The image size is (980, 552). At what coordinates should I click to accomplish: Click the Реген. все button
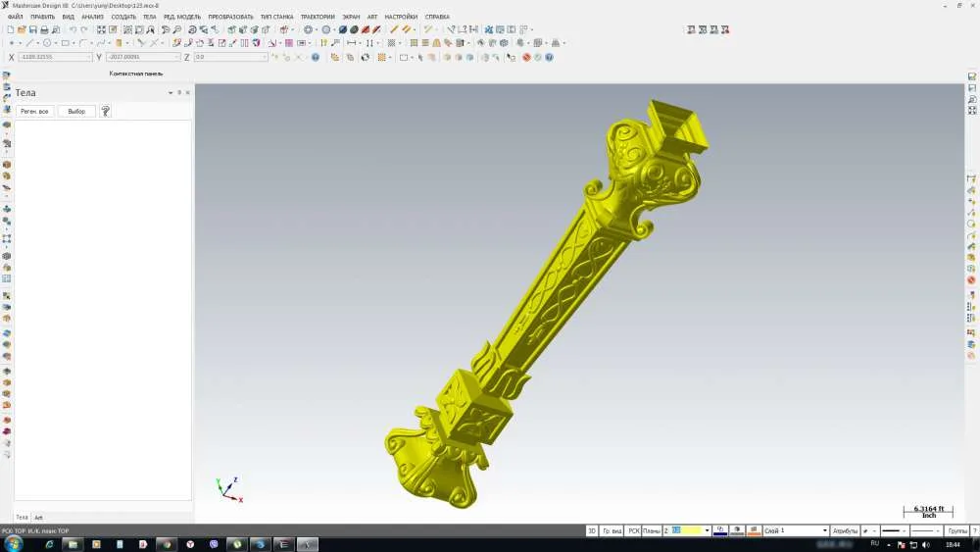(x=34, y=111)
